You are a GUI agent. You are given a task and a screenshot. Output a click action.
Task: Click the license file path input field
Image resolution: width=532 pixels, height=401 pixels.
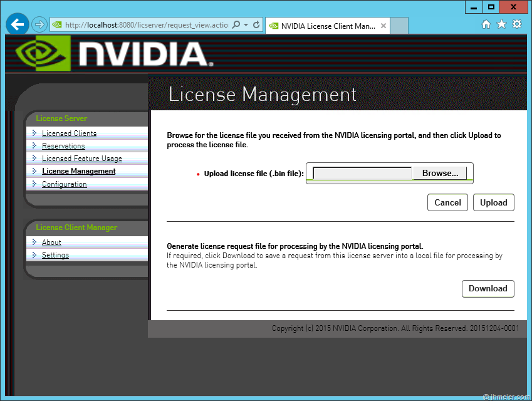tap(362, 173)
